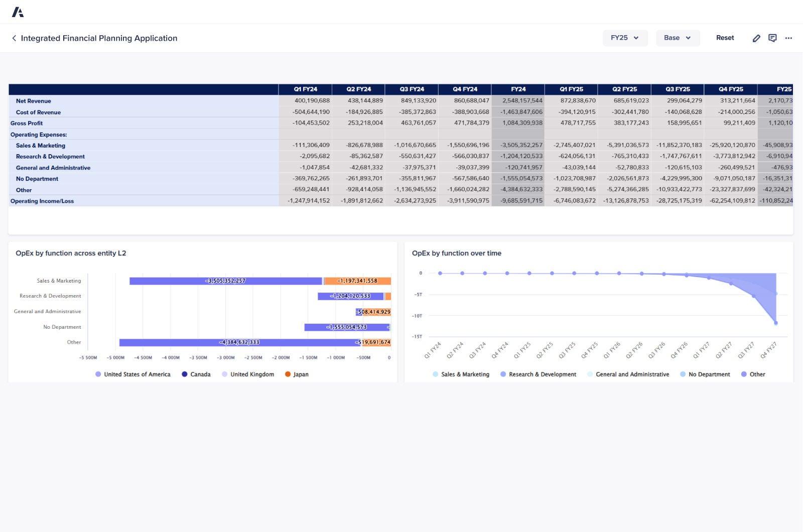
Task: Navigate back using the left chevron arrow
Action: 14,38
